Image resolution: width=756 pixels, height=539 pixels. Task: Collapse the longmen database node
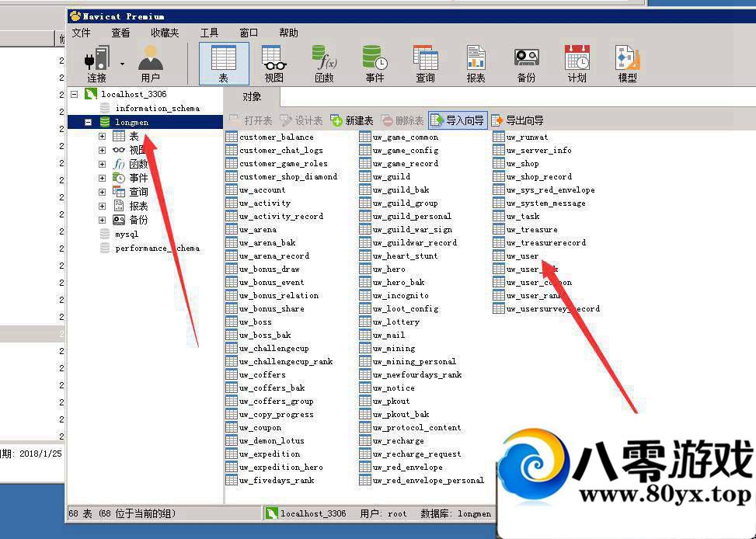(x=89, y=123)
